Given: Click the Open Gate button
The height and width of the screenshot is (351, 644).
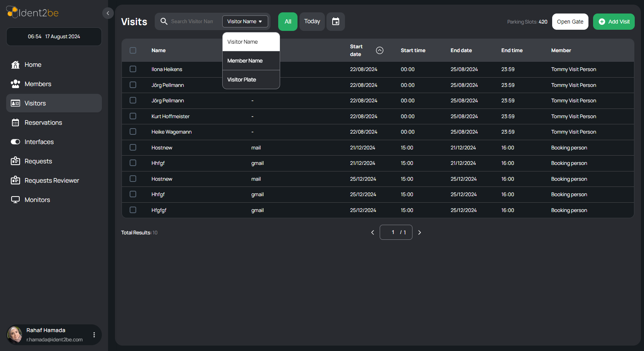Looking at the screenshot, I should click(x=570, y=22).
